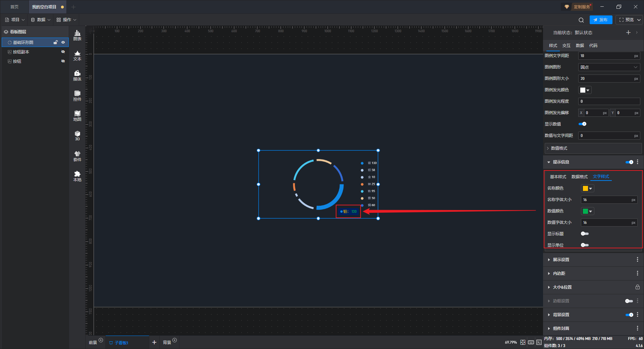
Task: Open the 地图 map component panel
Action: click(77, 116)
